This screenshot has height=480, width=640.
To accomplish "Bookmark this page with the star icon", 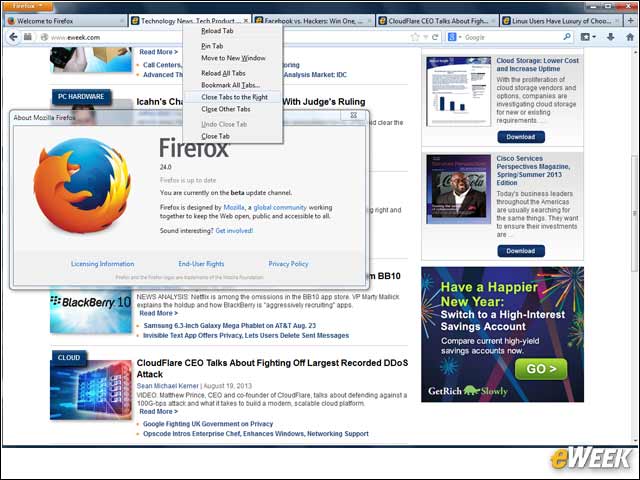I will click(415, 37).
